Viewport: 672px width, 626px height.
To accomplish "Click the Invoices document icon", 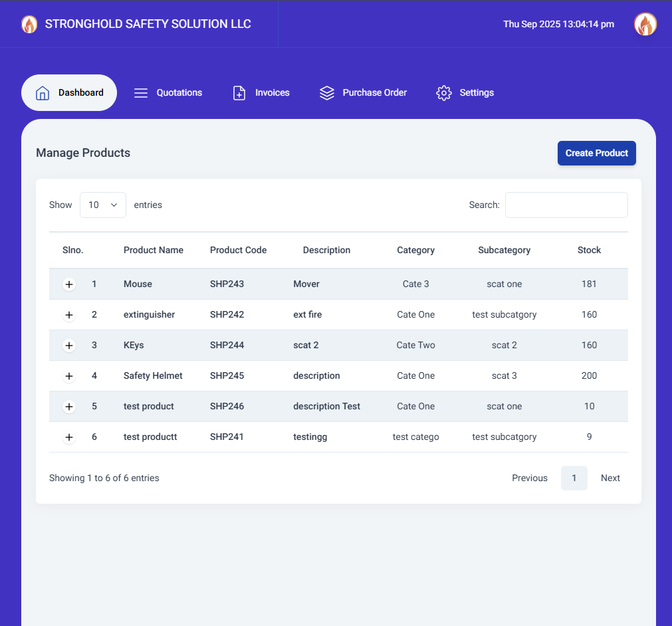I will coord(239,93).
